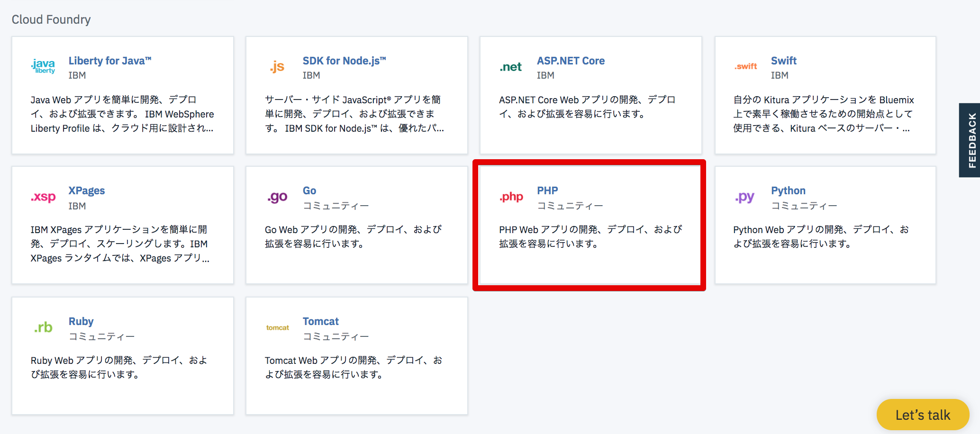Click コミュニティー label under PHP
This screenshot has width=980, height=434.
[x=570, y=206]
